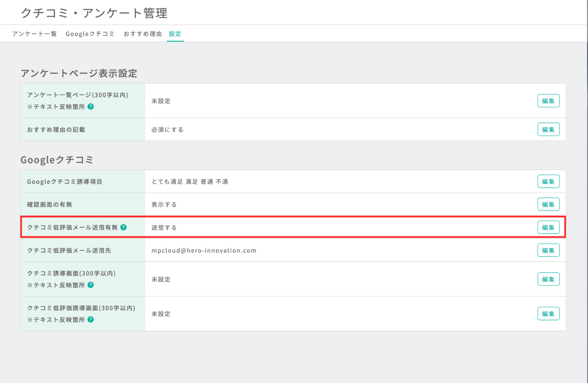Viewport: 588px width, 383px height.
Task: Click the クチコミ・アンケート管理 page title
Action: [94, 13]
